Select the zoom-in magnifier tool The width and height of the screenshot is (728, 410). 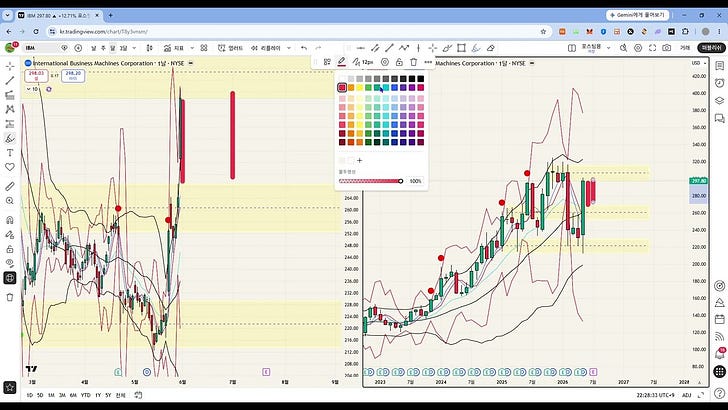point(10,201)
